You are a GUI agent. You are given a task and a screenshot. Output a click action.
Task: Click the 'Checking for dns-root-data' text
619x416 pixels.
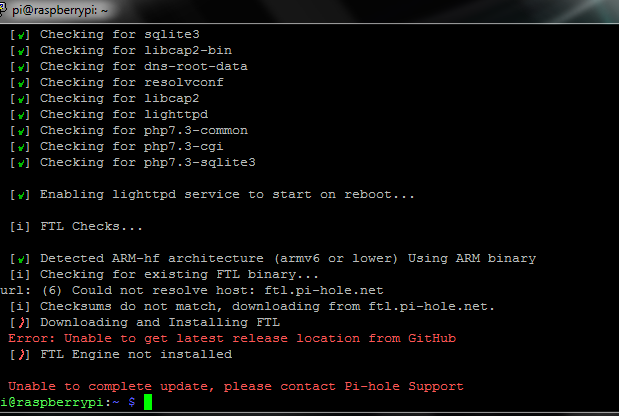coord(144,66)
